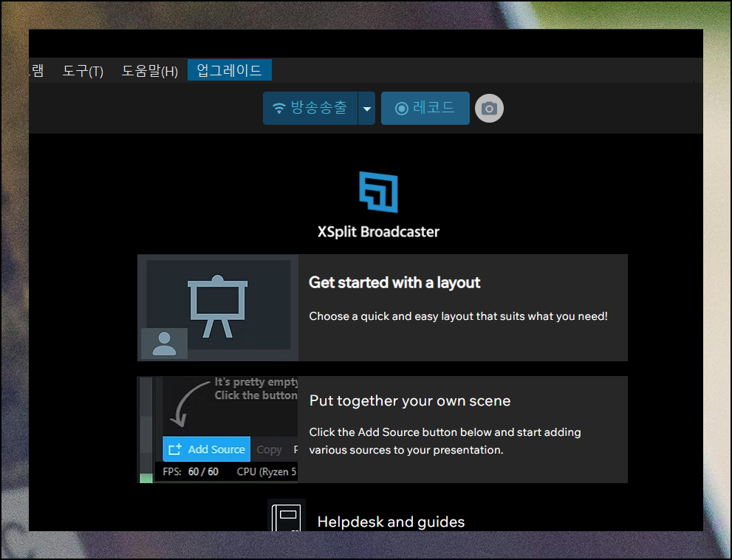
Task: Expand the 방송송출 dropdown arrow
Action: [367, 109]
